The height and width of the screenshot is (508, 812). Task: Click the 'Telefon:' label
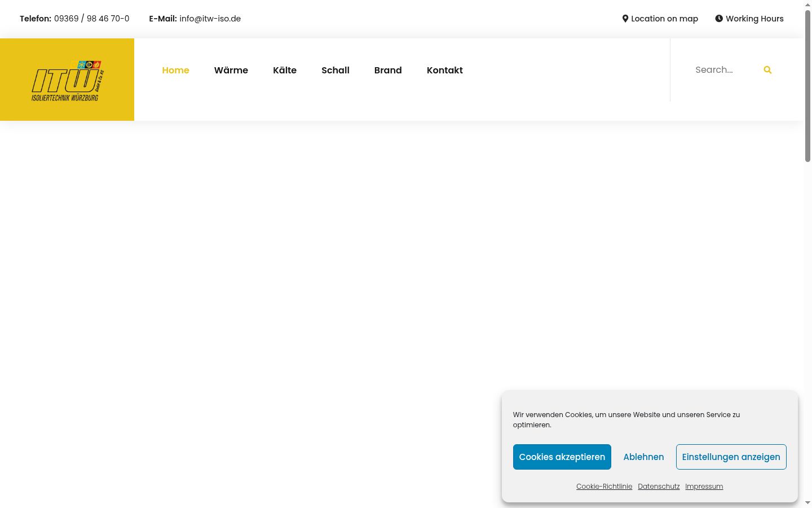36,19
